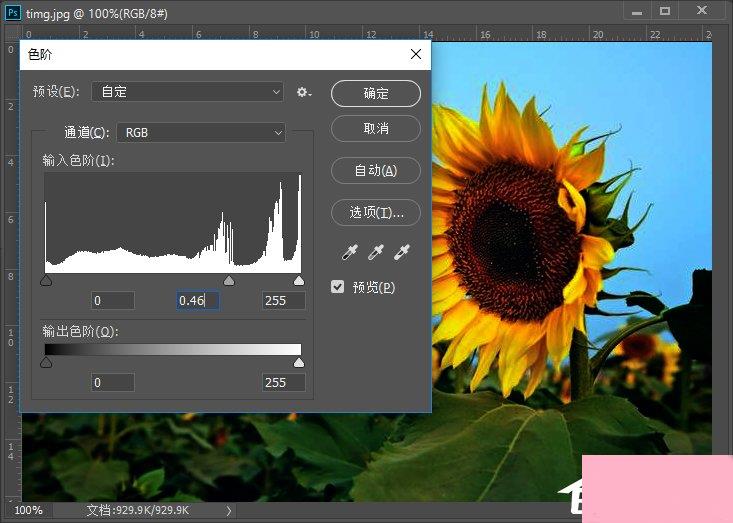Close the 色阶 Levels dialog

point(416,54)
